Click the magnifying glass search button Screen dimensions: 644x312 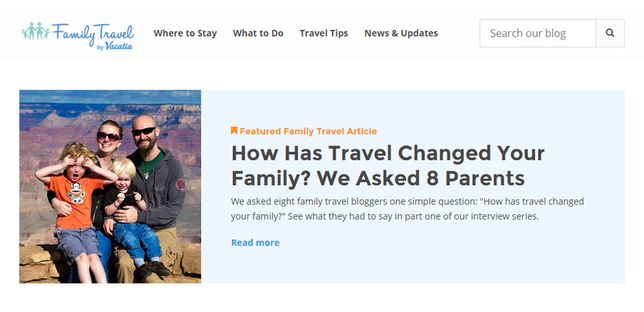[610, 33]
